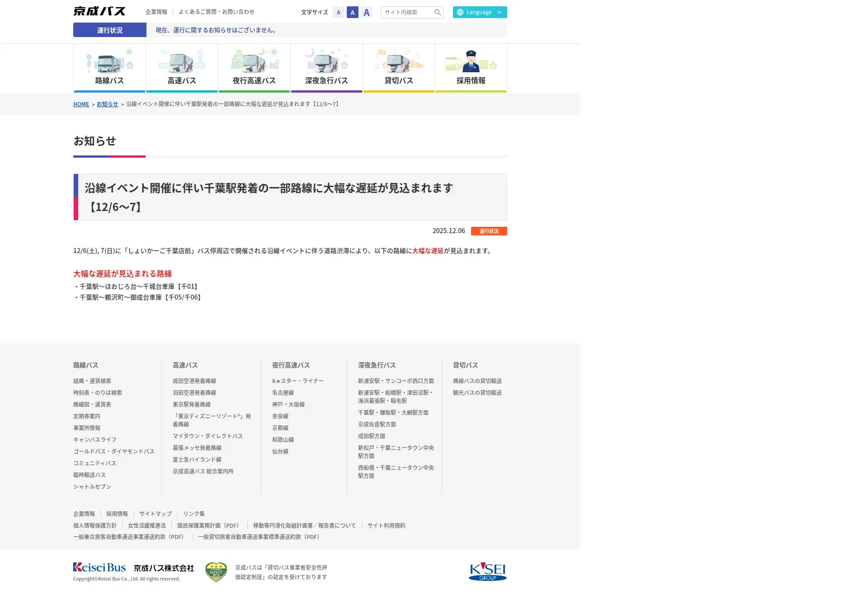Viewport: 868px width, 595px height.
Task: Click the サイト内検索 search field
Action: tap(407, 12)
